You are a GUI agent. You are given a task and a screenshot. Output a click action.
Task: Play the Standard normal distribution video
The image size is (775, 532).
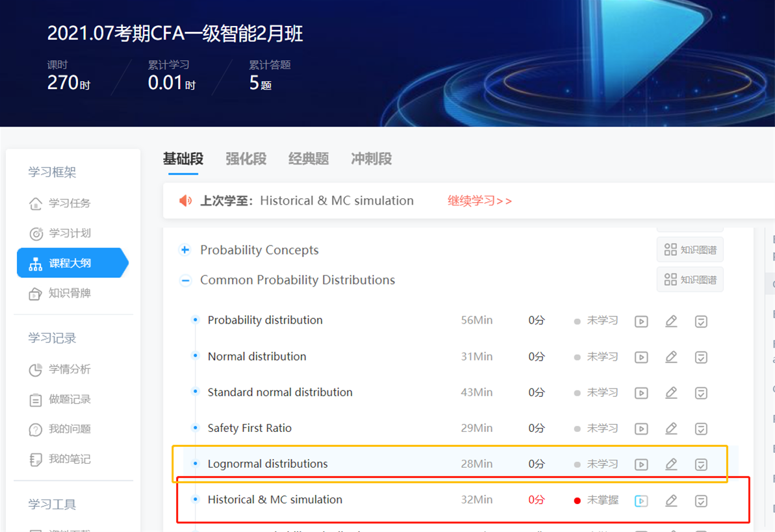[641, 393]
